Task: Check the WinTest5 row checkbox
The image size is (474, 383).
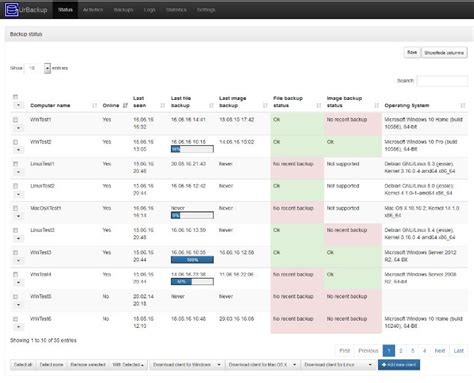Action: (15, 297)
